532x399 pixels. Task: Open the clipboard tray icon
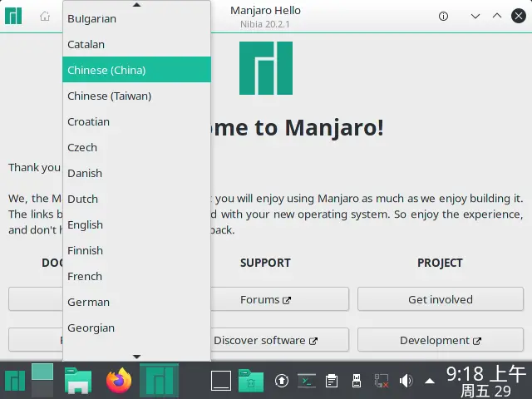pos(332,382)
